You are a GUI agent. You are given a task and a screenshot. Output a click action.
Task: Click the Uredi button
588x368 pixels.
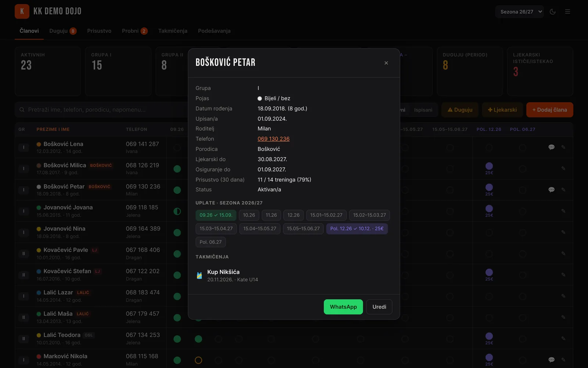click(379, 307)
